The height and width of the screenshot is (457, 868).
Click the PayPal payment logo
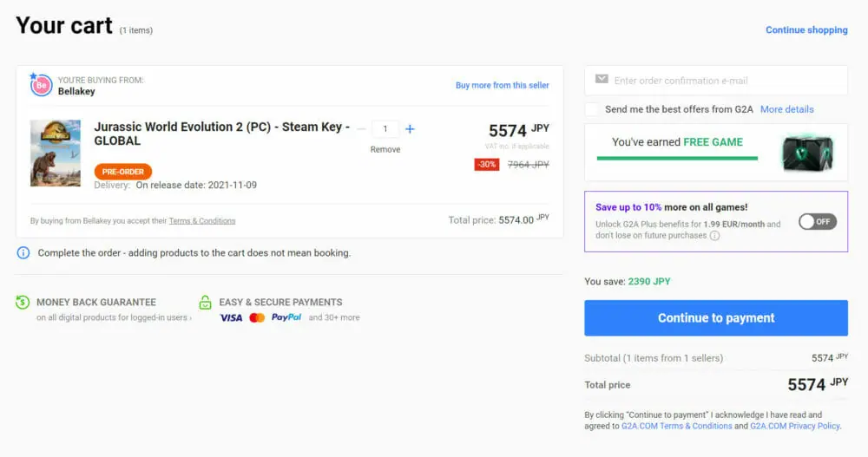286,317
